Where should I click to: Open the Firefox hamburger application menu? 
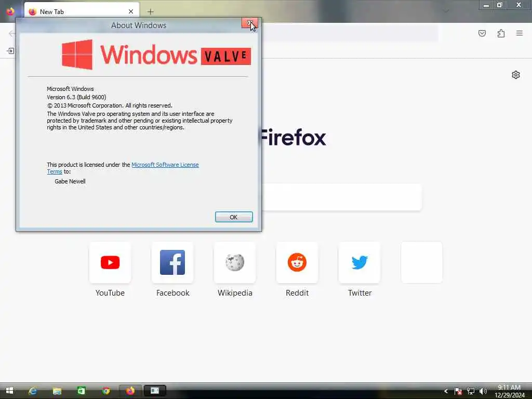point(520,33)
